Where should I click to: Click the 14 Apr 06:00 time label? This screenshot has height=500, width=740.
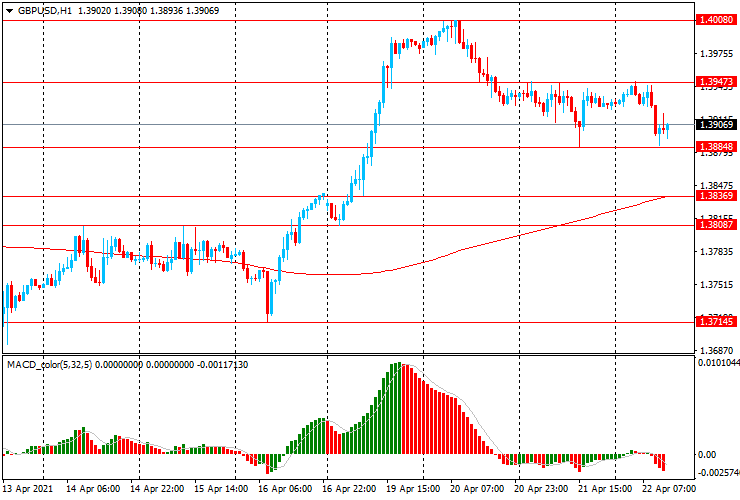click(x=92, y=488)
